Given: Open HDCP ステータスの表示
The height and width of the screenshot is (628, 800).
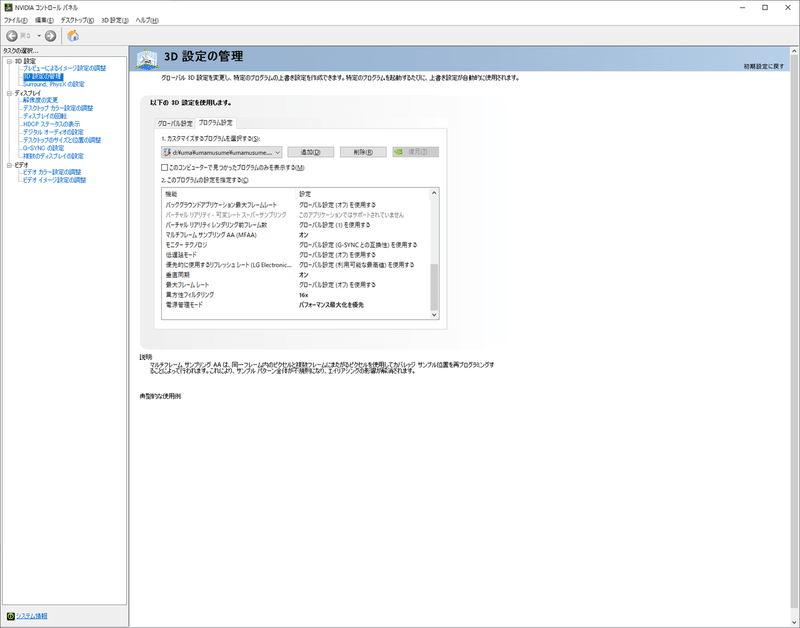Looking at the screenshot, I should click(x=51, y=124).
